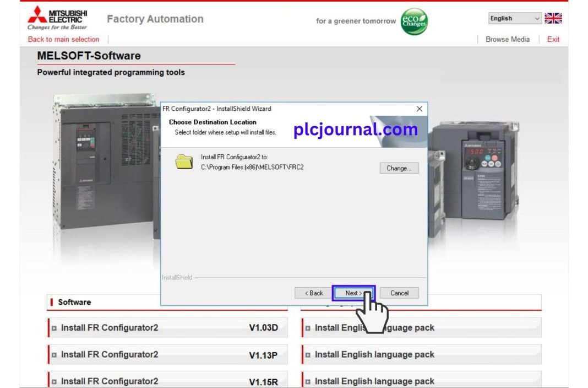Cancel the FR Configurator2 installation
This screenshot has height=388, width=588.
click(399, 293)
